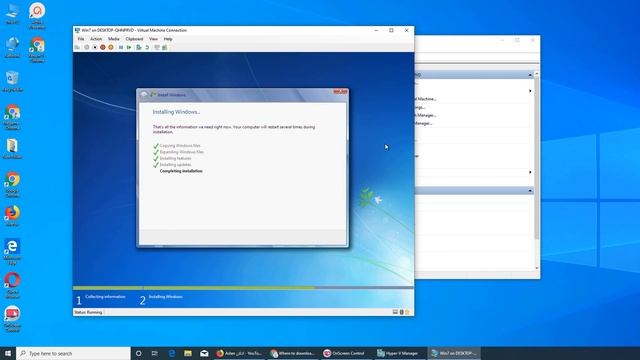Click the green Reset toolbar icon
This screenshot has width=640, height=360.
(x=129, y=47)
